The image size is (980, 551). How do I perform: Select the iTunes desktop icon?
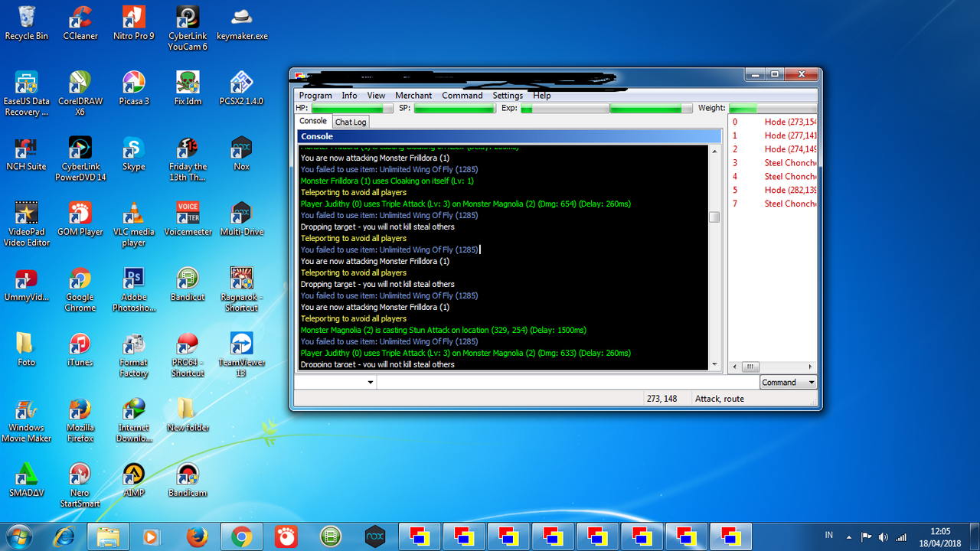click(80, 349)
